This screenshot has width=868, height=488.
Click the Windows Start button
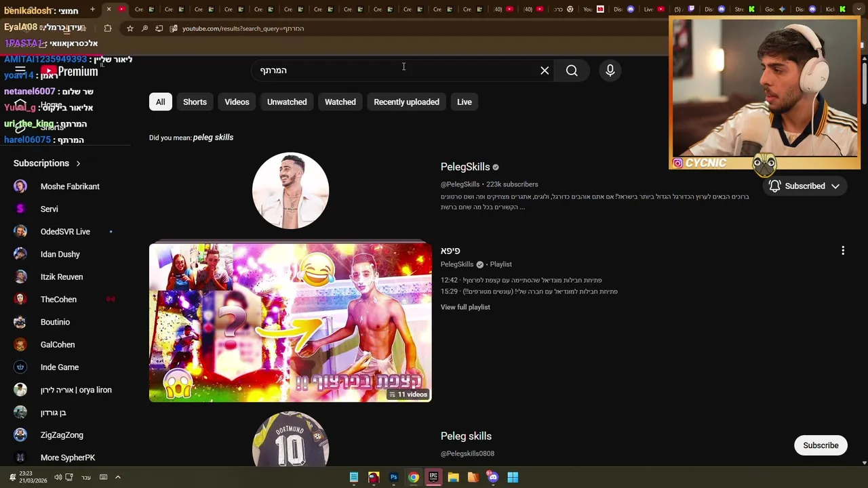tap(513, 477)
